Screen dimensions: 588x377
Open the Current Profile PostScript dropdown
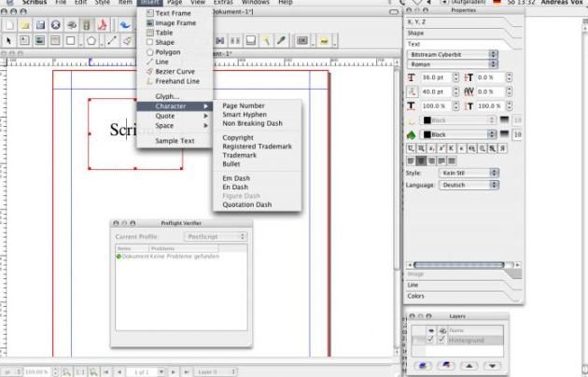(x=216, y=237)
